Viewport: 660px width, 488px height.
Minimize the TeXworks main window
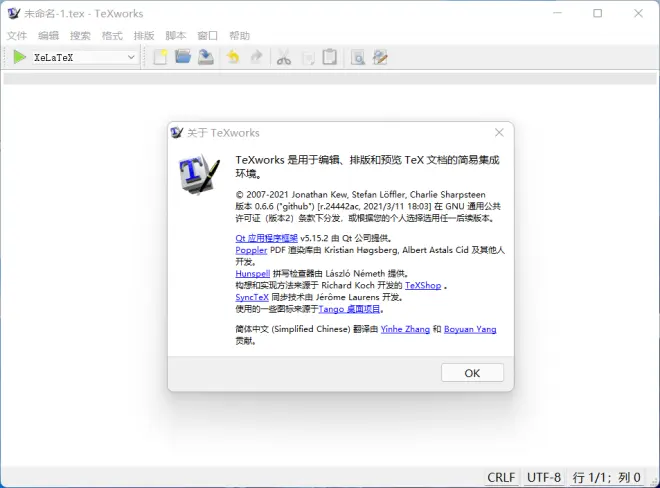click(557, 13)
